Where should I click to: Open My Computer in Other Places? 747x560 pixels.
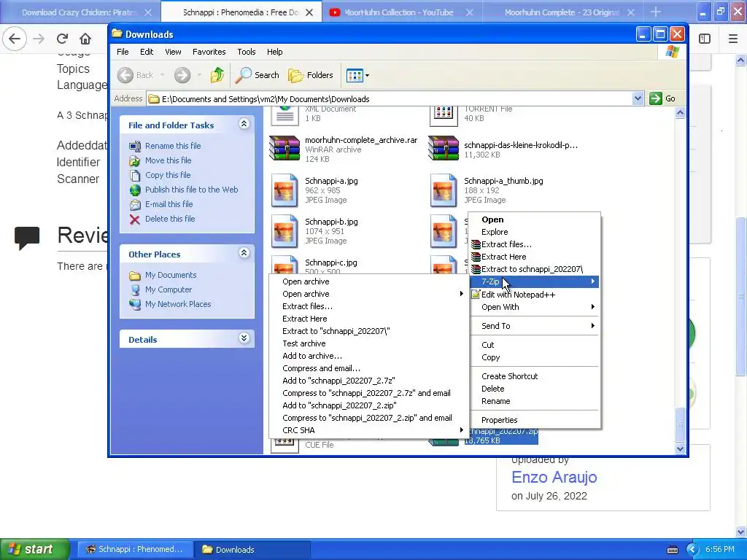tap(169, 289)
